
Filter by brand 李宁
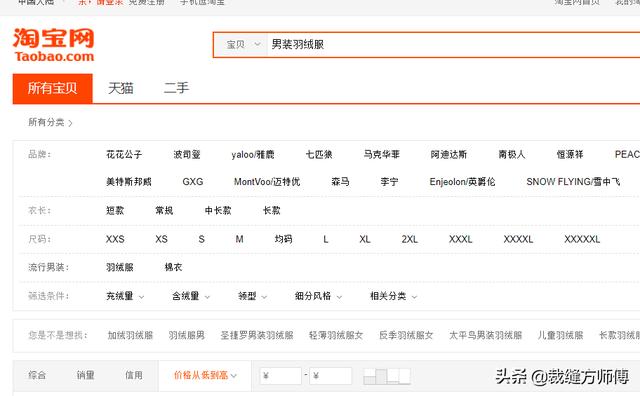pos(389,182)
